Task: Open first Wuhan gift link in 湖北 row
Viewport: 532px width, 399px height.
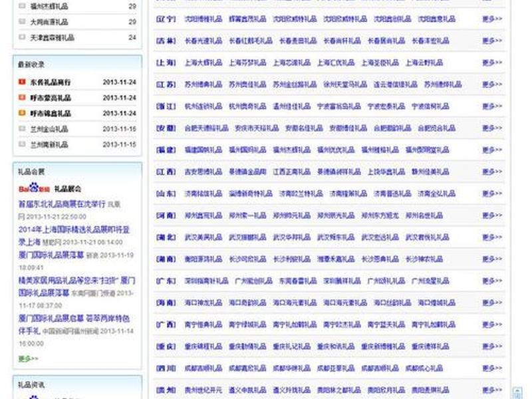Action: [x=203, y=237]
